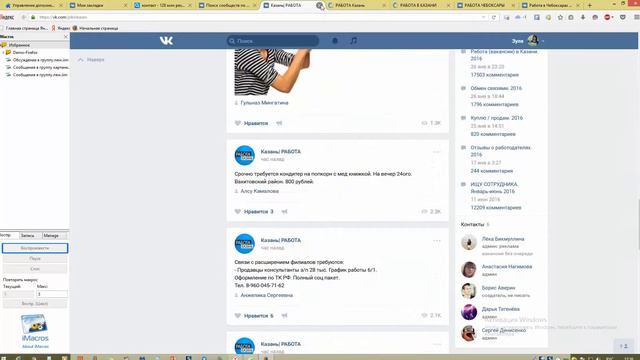Viewport: 640px width, 360px height.
Task: Reload the page with refresh icon
Action: click(493, 17)
